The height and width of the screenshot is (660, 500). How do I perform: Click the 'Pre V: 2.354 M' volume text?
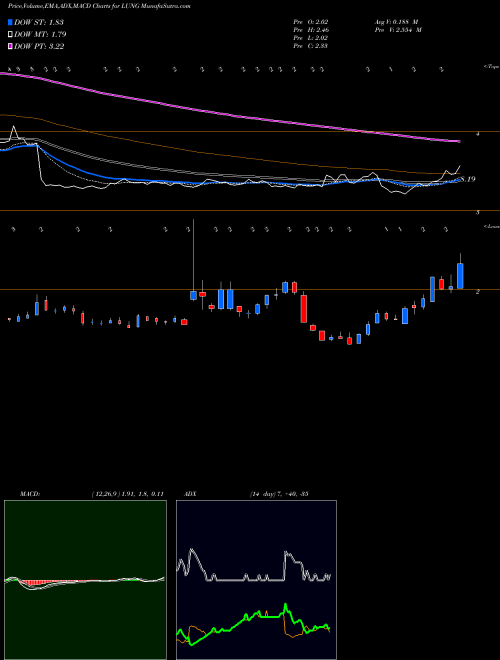397,30
